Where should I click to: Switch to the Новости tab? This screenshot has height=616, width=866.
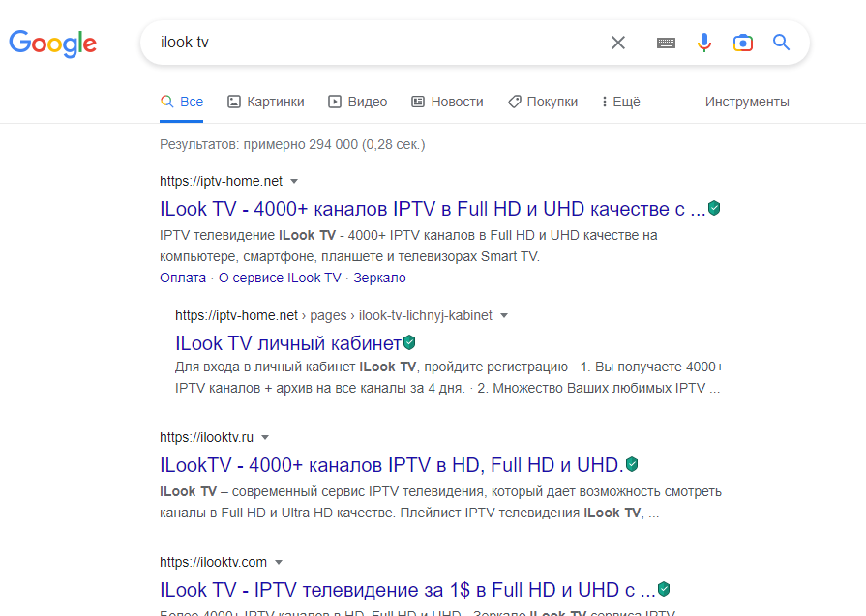click(447, 101)
